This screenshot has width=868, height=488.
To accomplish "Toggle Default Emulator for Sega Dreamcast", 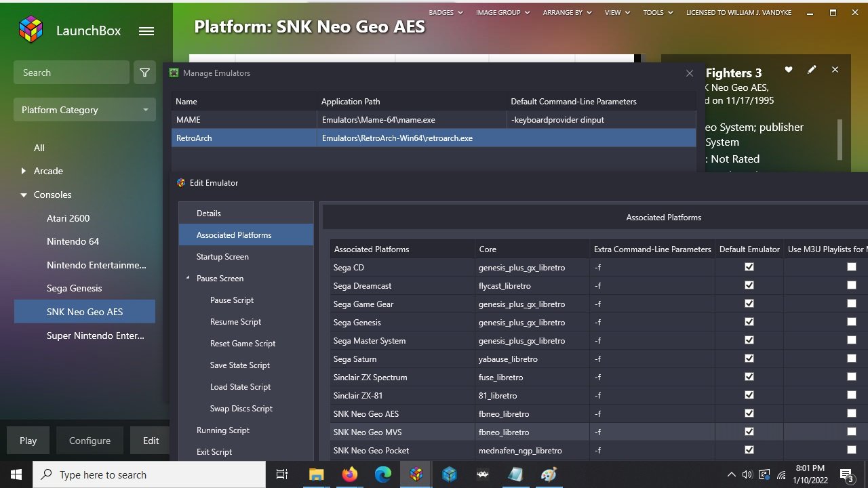I will [749, 285].
